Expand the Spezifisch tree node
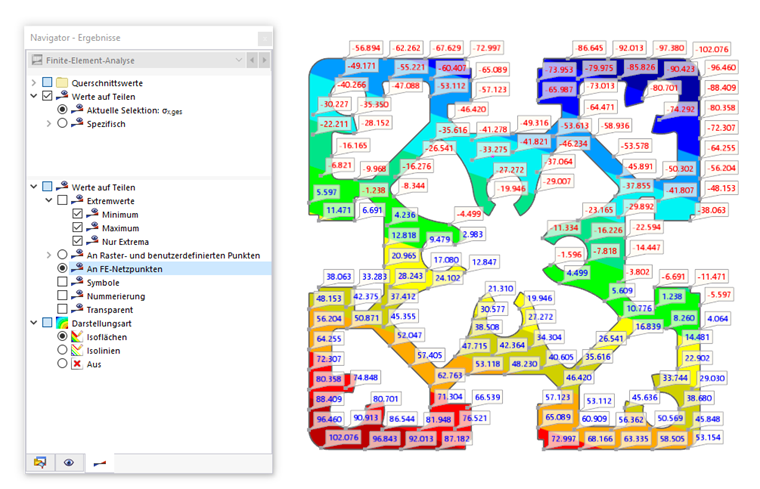This screenshot has width=760, height=489. 48,123
